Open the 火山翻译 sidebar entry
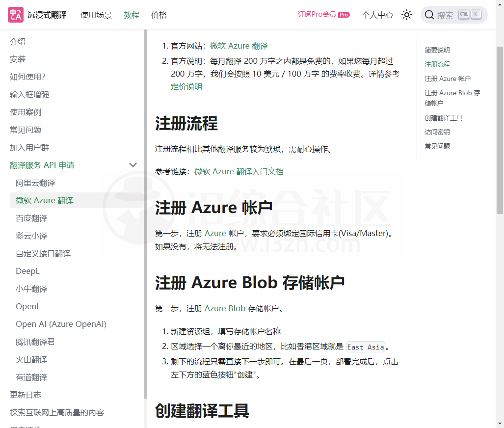The width and height of the screenshot is (504, 428). [x=31, y=359]
